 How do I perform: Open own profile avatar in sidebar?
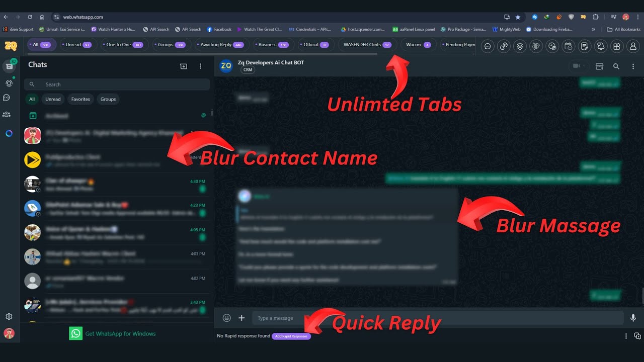click(9, 333)
